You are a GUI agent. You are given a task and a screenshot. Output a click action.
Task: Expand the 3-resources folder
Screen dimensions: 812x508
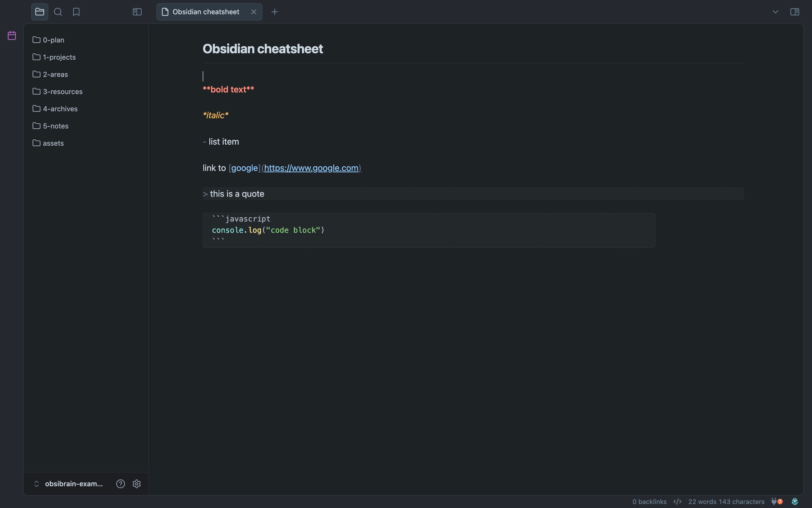[x=62, y=92]
